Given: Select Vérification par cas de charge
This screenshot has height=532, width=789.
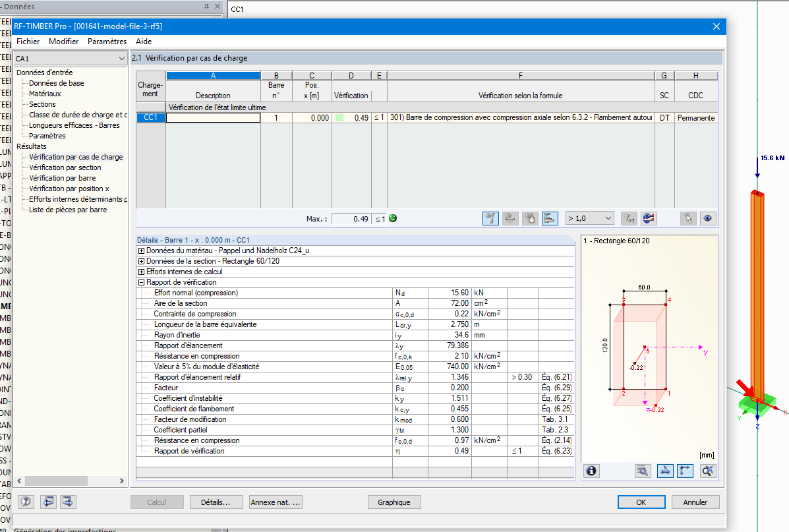Looking at the screenshot, I should 76,157.
